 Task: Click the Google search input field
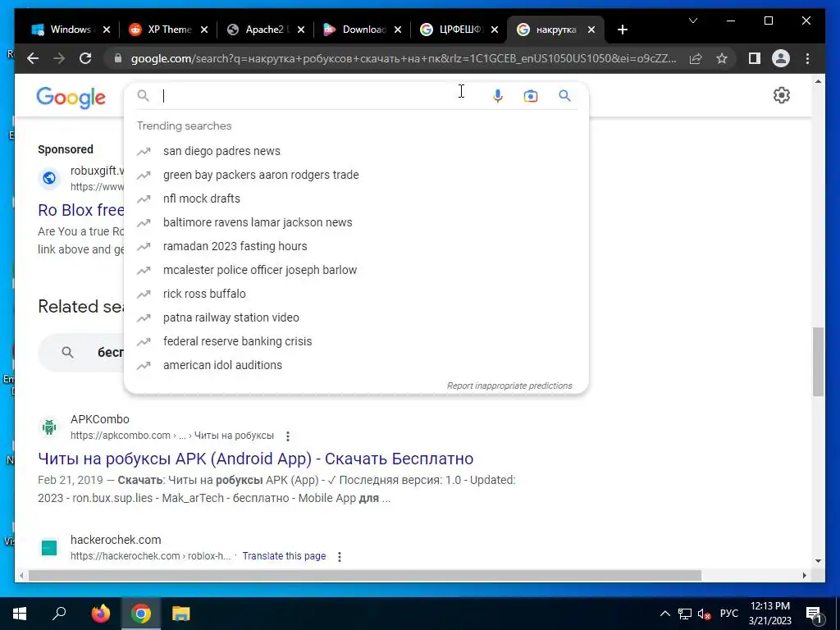pos(322,96)
